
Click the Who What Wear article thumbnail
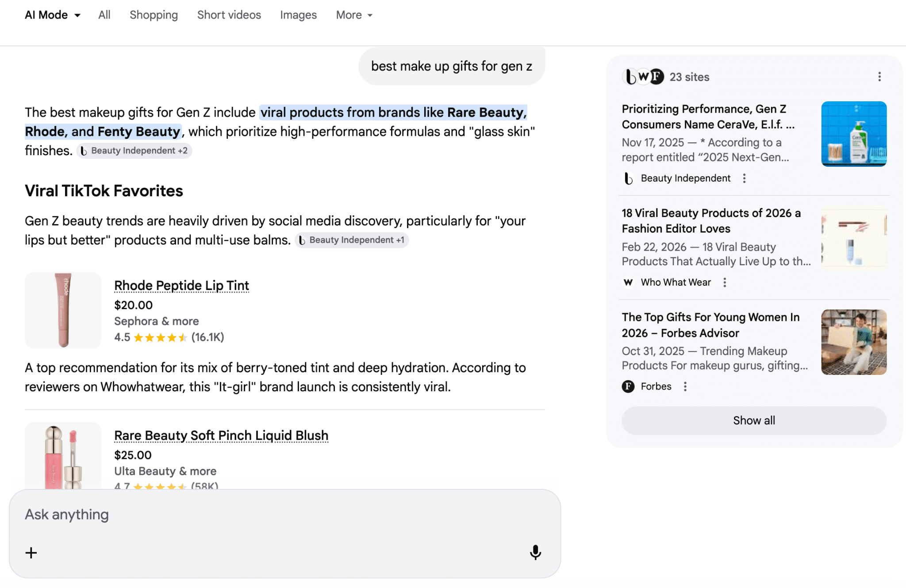pos(854,238)
